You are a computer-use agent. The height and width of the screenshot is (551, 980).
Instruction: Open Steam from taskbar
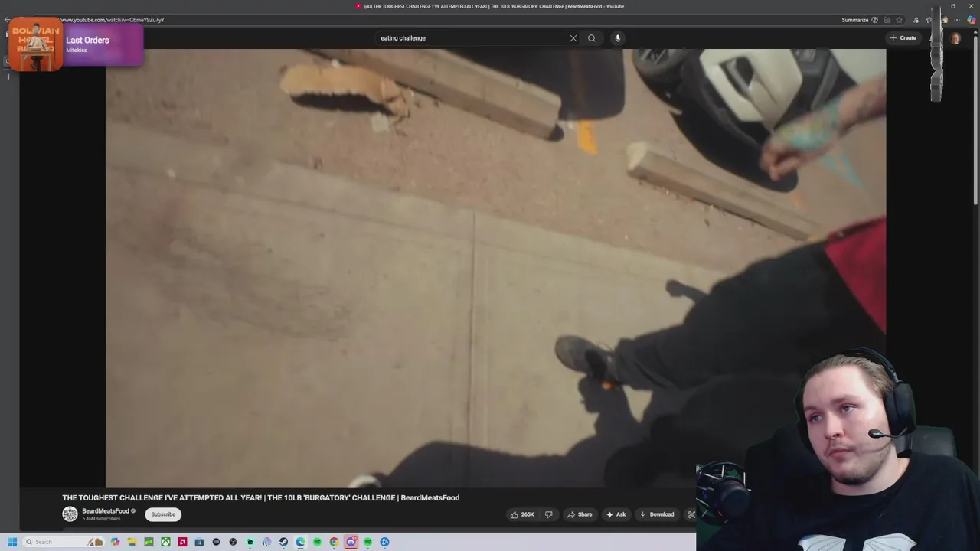pos(283,542)
